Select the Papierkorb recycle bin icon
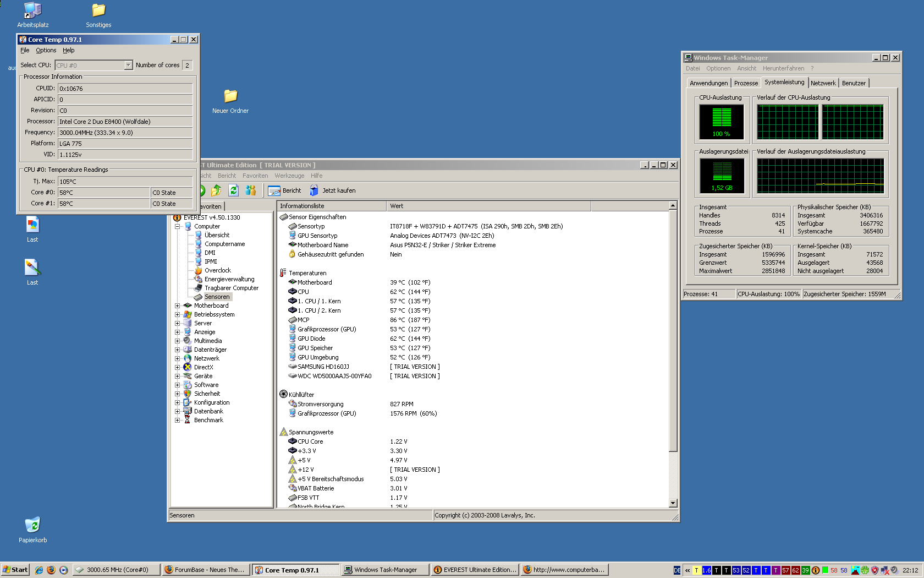The image size is (924, 578). tap(32, 530)
